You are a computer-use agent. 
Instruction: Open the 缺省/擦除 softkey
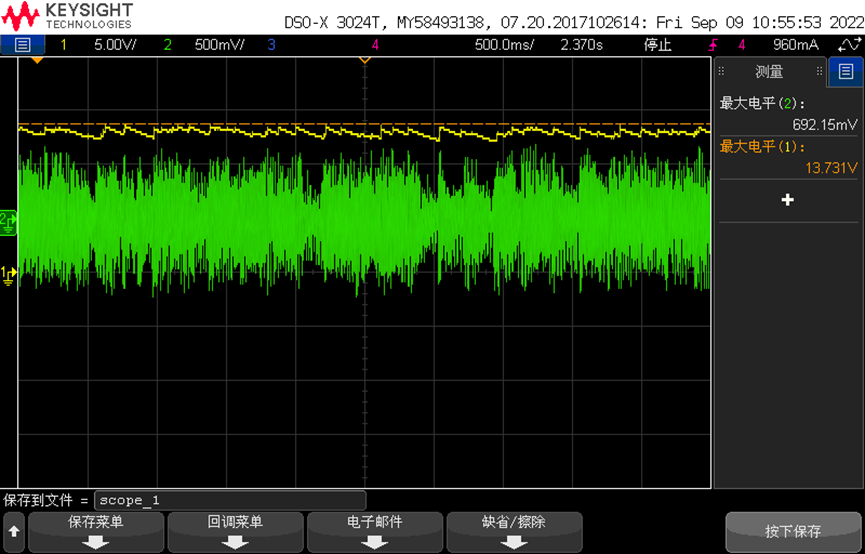514,532
